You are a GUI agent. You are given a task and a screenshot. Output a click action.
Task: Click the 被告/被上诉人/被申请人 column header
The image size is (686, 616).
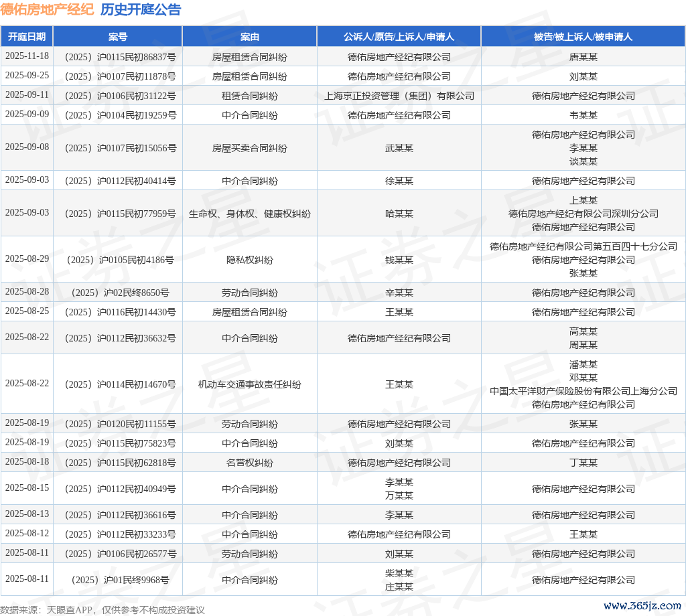click(583, 37)
